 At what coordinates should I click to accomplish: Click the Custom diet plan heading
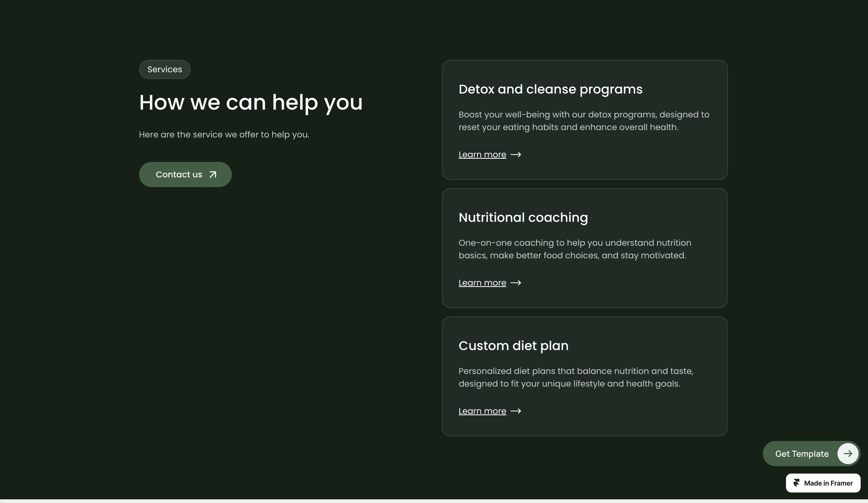513,346
